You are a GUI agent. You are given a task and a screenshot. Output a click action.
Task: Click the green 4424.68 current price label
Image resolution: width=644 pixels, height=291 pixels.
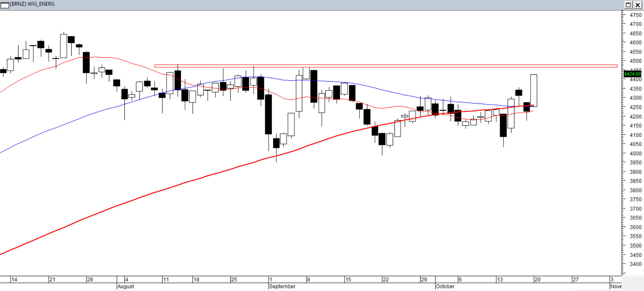coord(632,74)
